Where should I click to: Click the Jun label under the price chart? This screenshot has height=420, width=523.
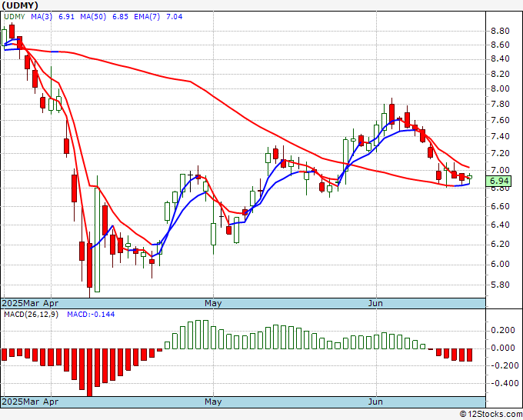pyautogui.click(x=375, y=303)
